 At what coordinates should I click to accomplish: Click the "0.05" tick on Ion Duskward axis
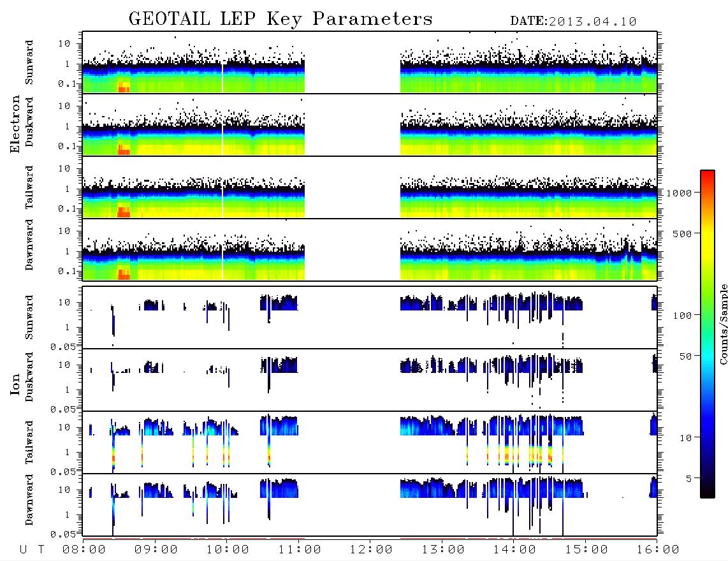(63, 409)
